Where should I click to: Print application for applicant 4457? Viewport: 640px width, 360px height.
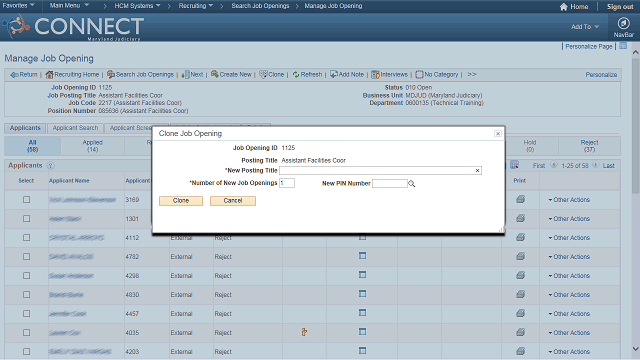tap(520, 313)
